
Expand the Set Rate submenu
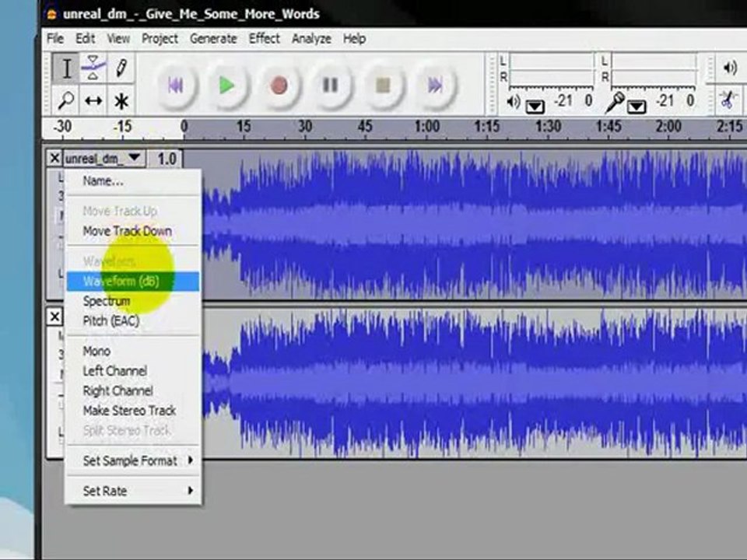click(133, 491)
